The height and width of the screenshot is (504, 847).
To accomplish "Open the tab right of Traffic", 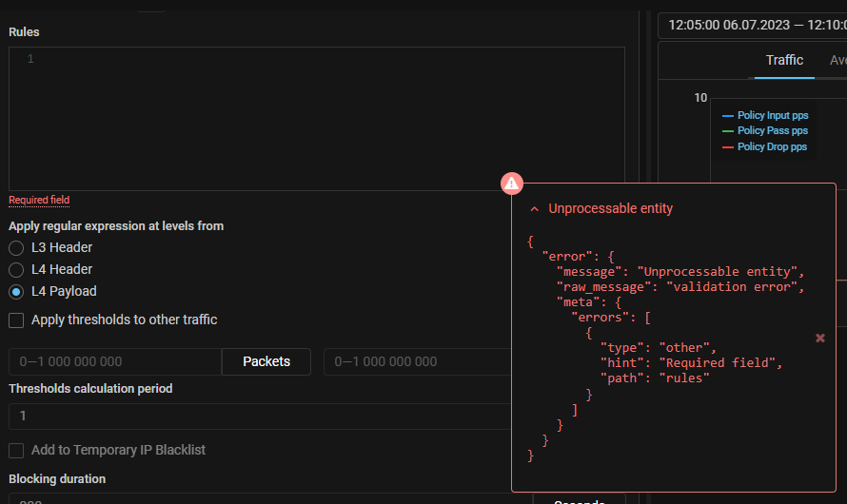I will click(837, 60).
